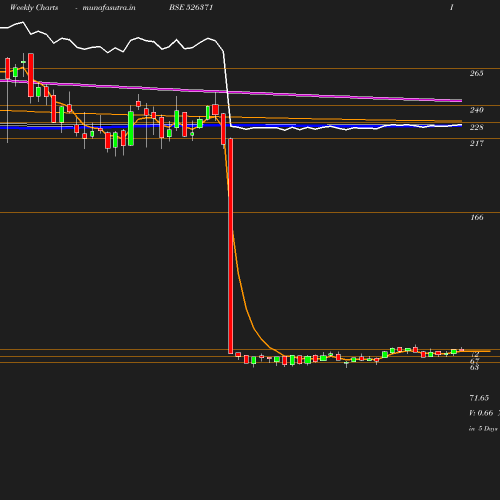Click the 'Weekly Charts' title text
This screenshot has width=500, height=500.
pos(34,7)
